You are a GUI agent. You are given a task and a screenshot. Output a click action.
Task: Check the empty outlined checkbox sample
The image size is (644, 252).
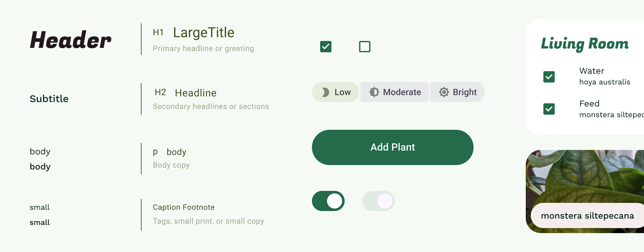(365, 47)
